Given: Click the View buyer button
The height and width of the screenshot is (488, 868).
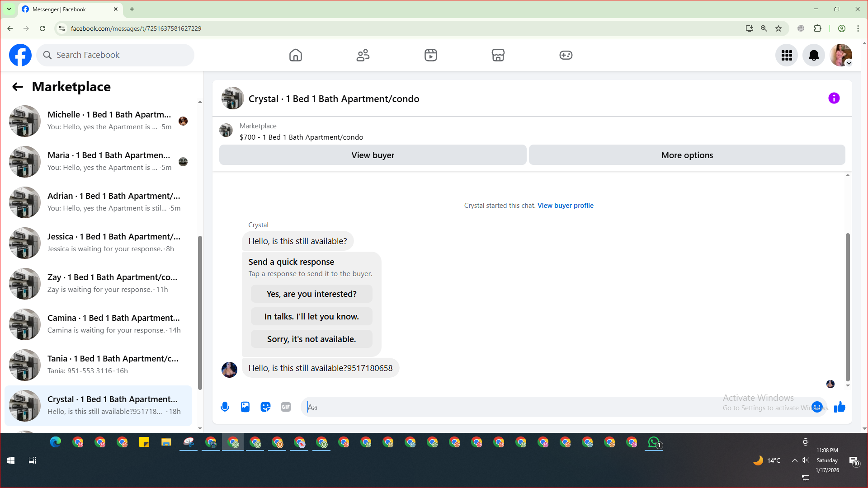Looking at the screenshot, I should [x=373, y=155].
